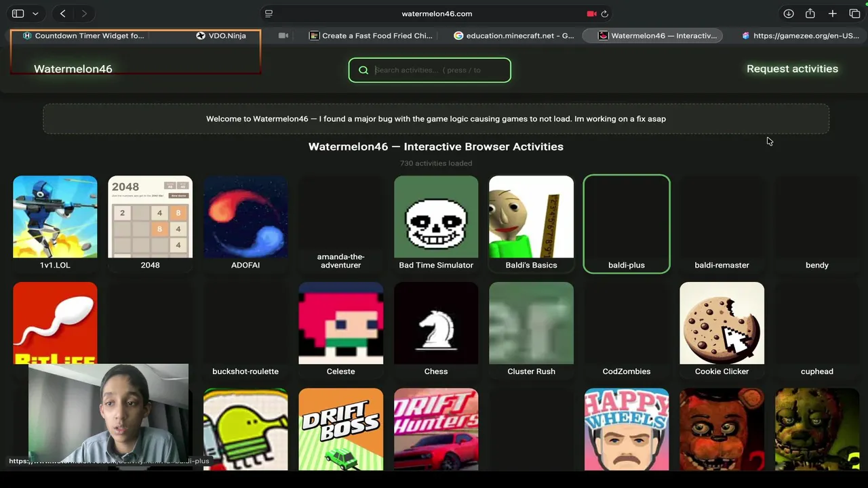Viewport: 868px width, 488px height.
Task: Open the Doodle Jump character tile
Action: [245, 430]
